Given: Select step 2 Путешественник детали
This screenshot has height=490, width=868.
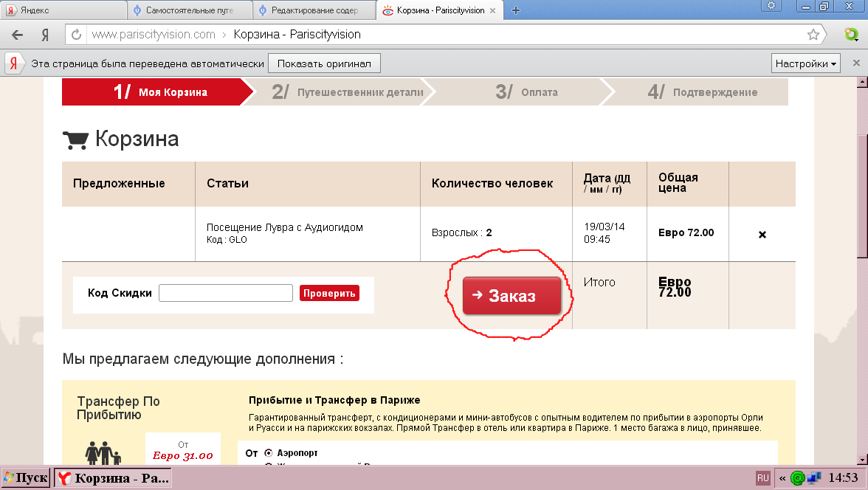Looking at the screenshot, I should (348, 92).
